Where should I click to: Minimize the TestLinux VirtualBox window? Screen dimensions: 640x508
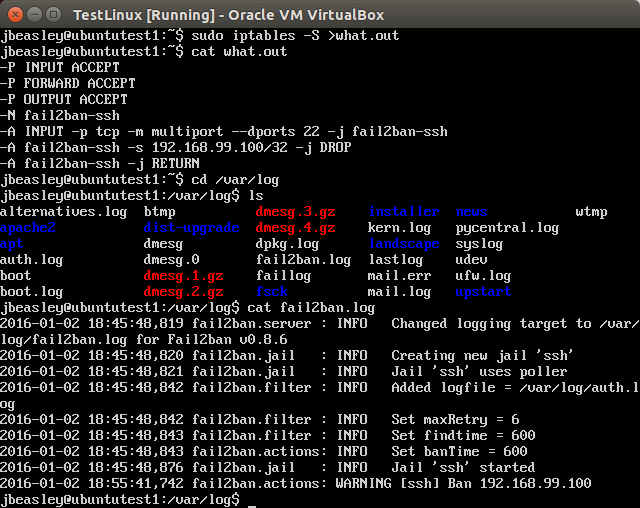tap(34, 15)
